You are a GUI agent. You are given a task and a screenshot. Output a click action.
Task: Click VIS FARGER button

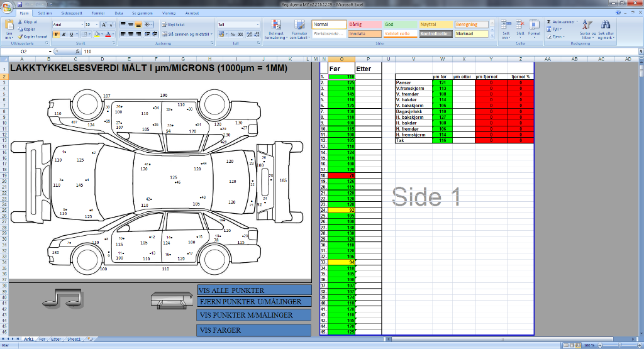tap(254, 330)
